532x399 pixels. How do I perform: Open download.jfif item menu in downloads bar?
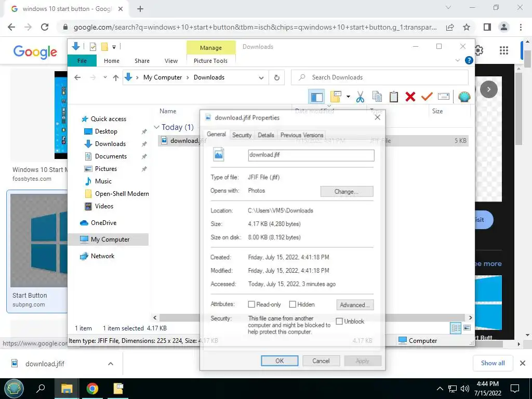[x=111, y=364]
